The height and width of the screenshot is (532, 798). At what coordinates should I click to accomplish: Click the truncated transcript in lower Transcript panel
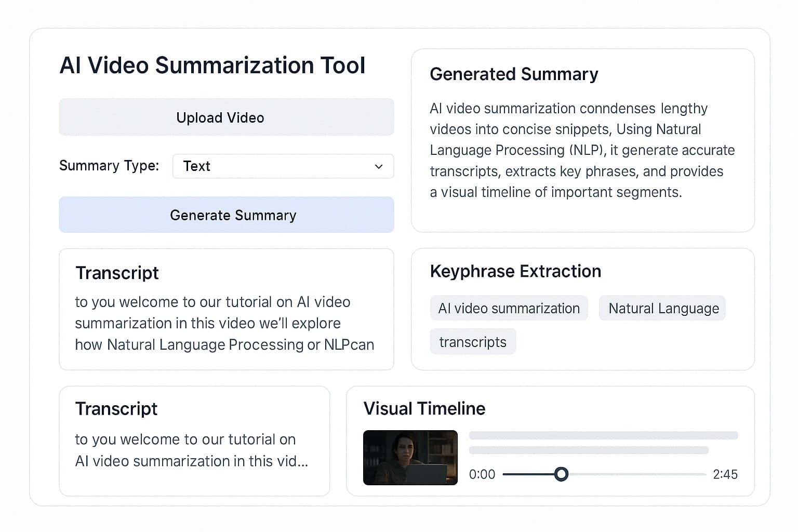192,450
